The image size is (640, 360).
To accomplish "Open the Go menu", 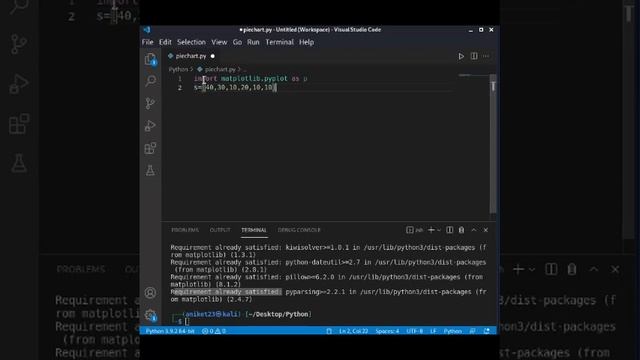I will (237, 42).
